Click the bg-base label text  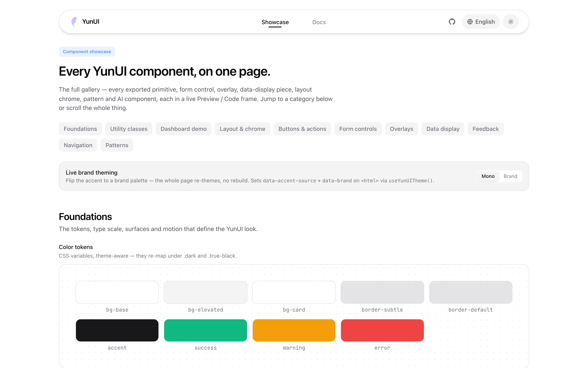[x=117, y=310]
